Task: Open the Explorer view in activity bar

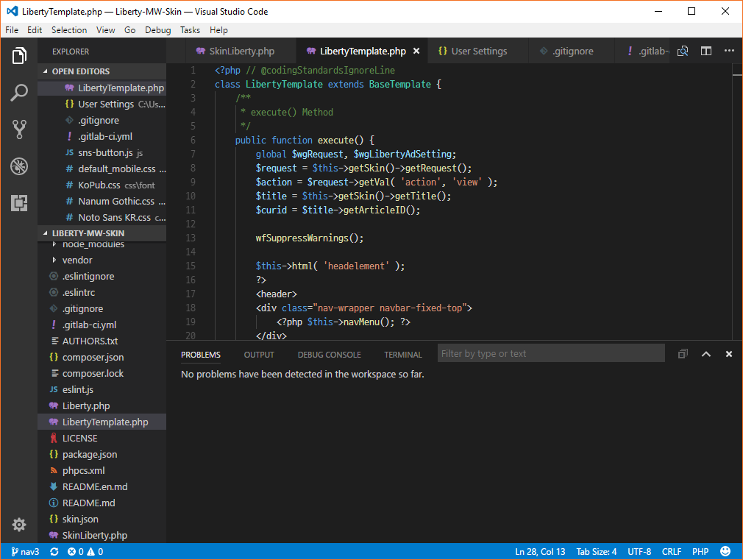Action: click(x=19, y=55)
